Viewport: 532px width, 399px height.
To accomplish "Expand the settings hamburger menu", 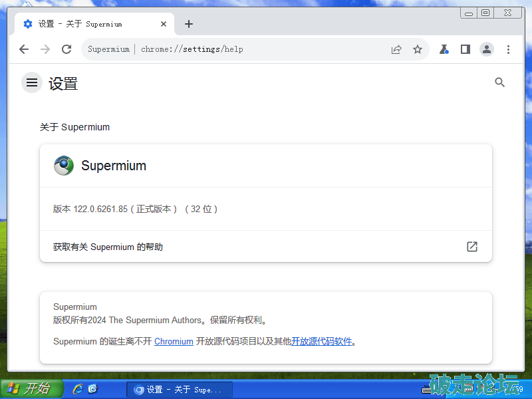I will pyautogui.click(x=32, y=82).
